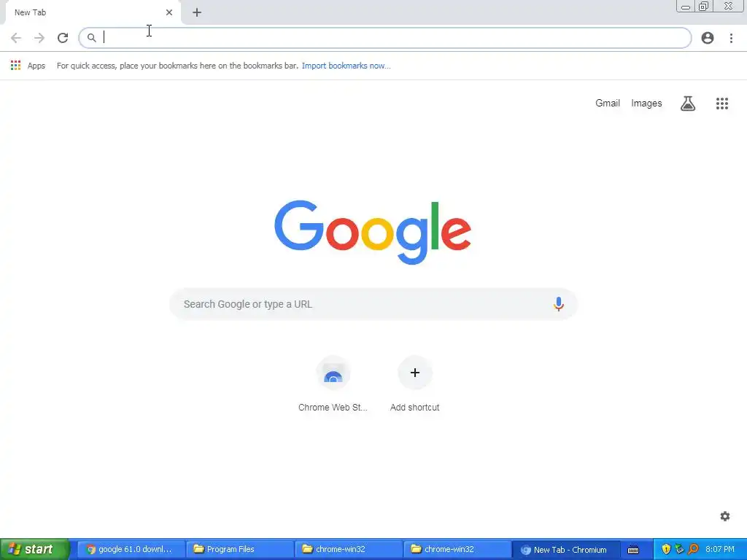Open the Windows start menu
Screen dimensions: 747x560
tap(34, 549)
